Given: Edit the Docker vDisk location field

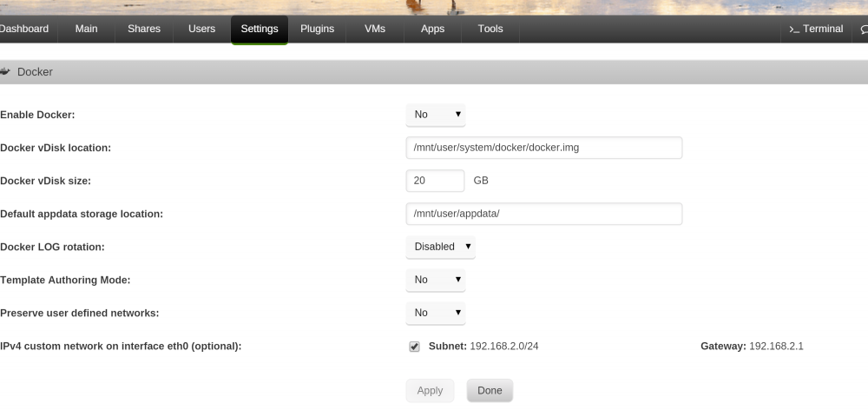Looking at the screenshot, I should [544, 148].
